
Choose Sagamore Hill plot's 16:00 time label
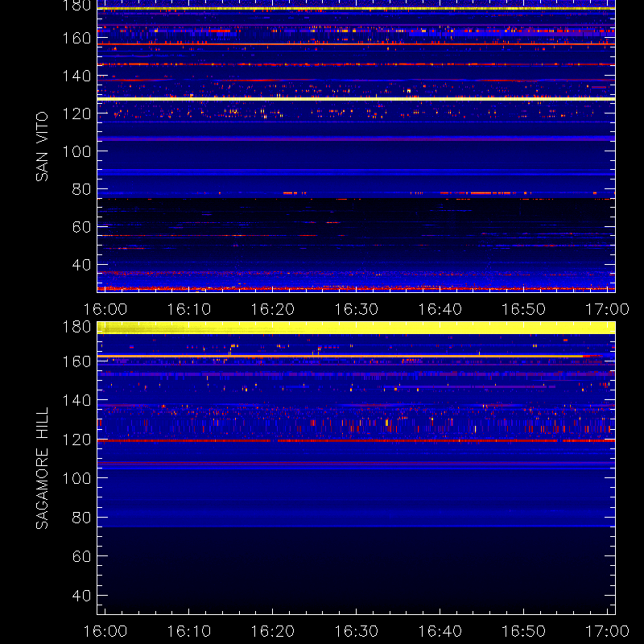[x=105, y=631]
